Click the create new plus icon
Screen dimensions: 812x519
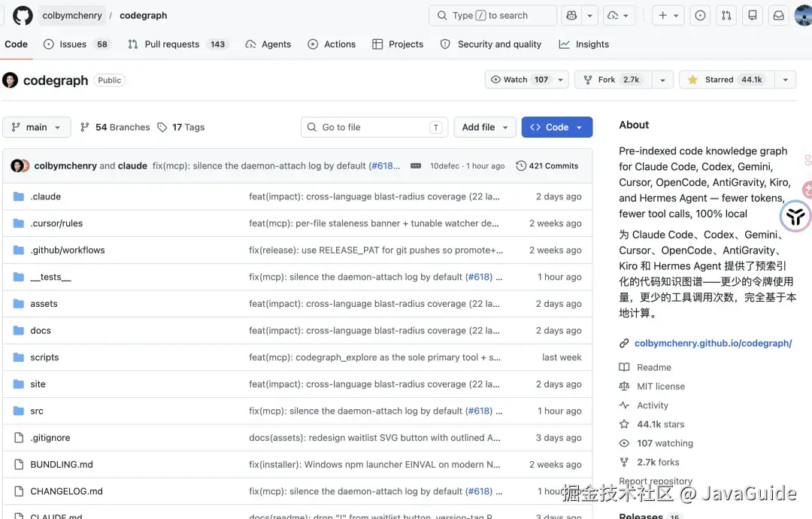663,16
